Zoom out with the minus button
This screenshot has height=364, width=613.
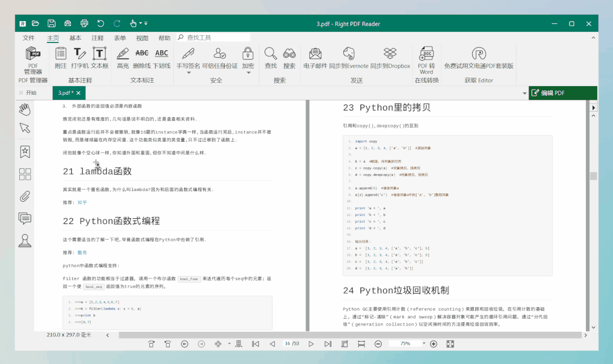[x=378, y=344]
